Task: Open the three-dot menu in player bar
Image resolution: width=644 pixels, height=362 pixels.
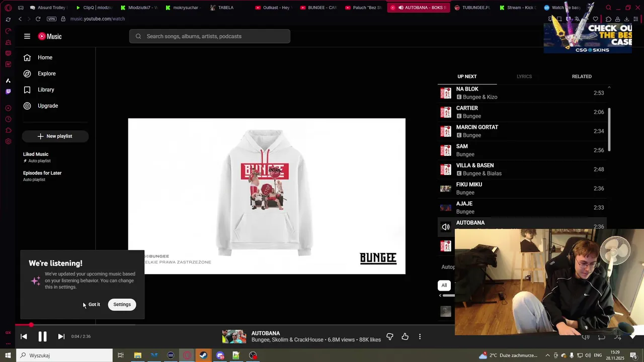Action: (x=420, y=336)
